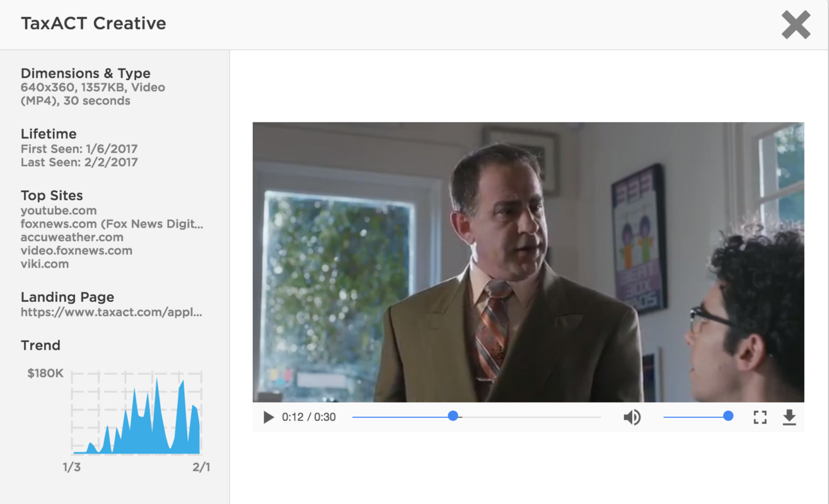Click the unplayed part of the progress bar
829x504 pixels.
click(531, 417)
